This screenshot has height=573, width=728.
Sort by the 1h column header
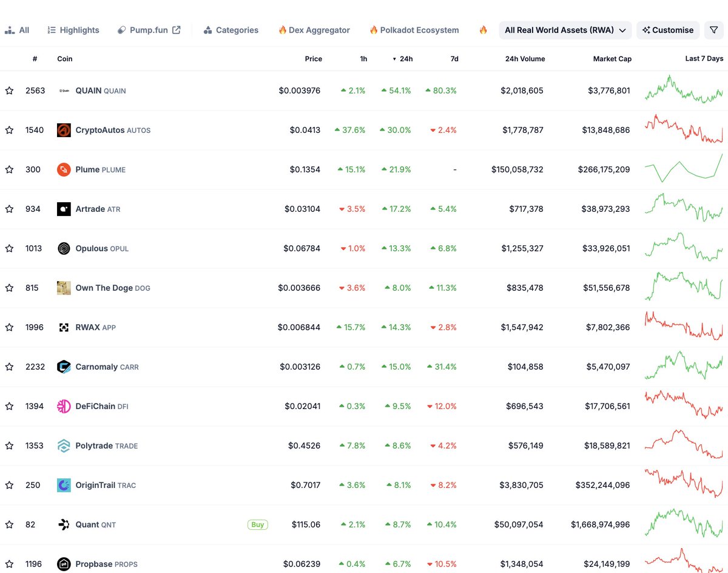363,59
